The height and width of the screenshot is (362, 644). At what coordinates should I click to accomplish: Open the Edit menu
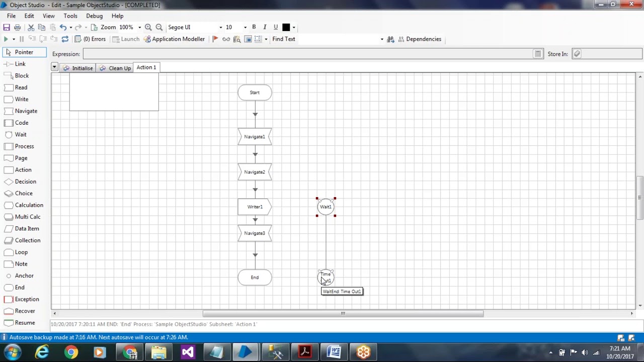click(29, 16)
